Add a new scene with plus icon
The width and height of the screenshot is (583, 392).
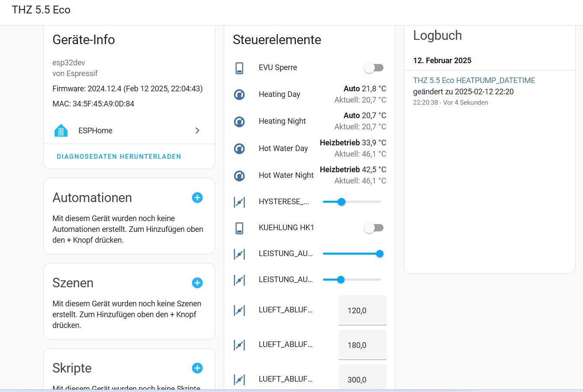pyautogui.click(x=197, y=283)
